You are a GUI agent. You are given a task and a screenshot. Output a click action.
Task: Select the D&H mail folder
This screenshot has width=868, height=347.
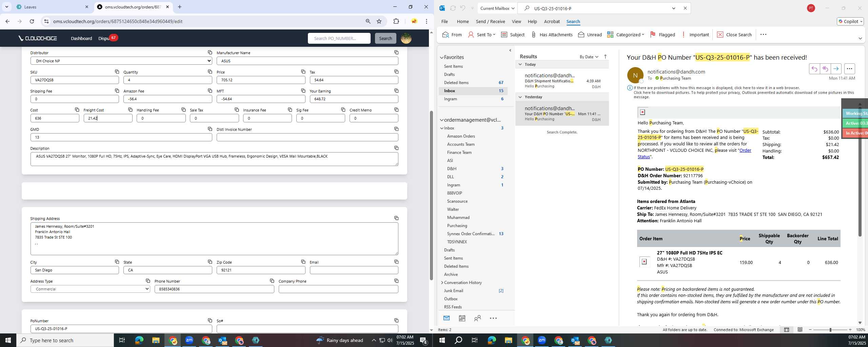(x=452, y=168)
